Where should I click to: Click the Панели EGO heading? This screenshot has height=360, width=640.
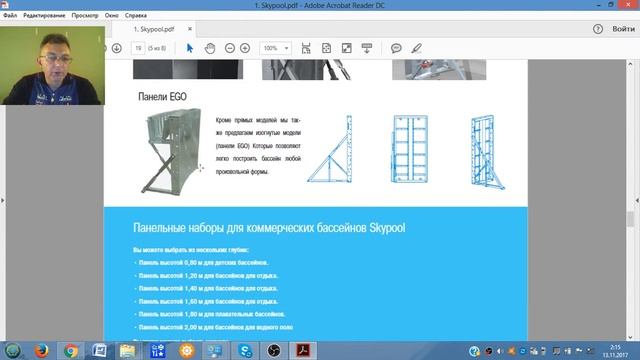(162, 97)
